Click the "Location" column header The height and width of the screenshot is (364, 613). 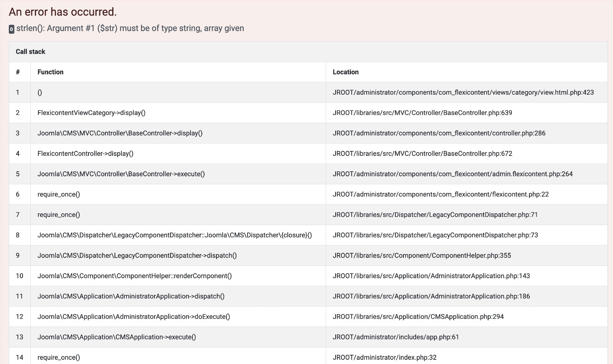(x=345, y=72)
